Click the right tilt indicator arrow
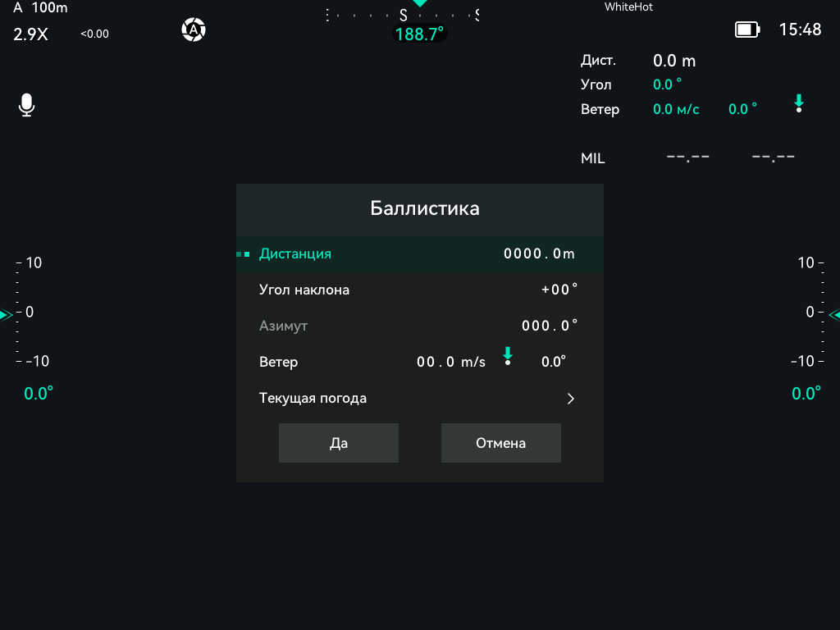This screenshot has height=630, width=840. 834,315
